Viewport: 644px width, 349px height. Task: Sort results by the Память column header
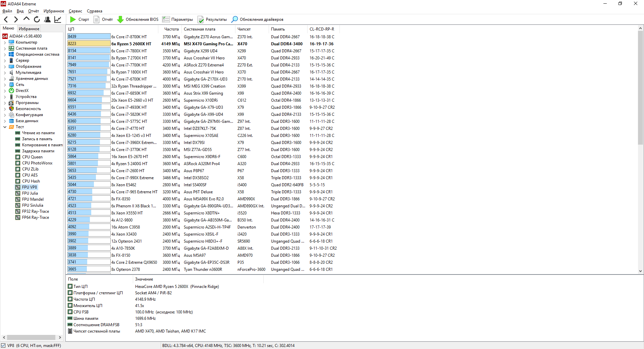[x=288, y=29]
